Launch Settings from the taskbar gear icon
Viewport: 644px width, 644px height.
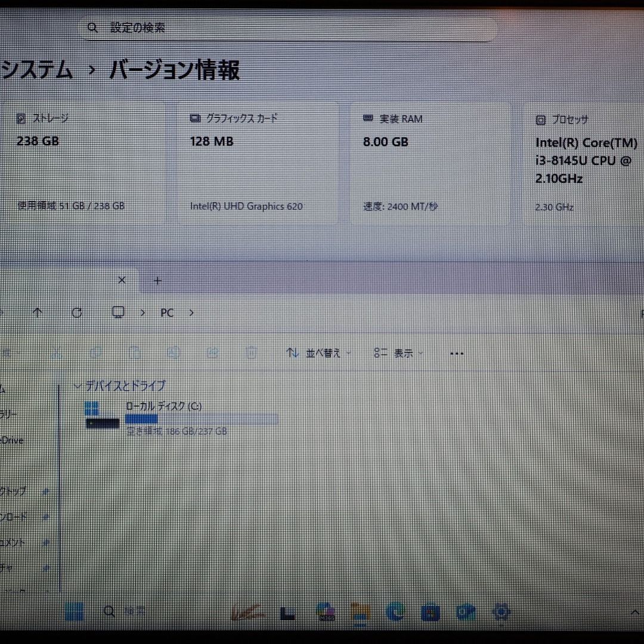(501, 611)
